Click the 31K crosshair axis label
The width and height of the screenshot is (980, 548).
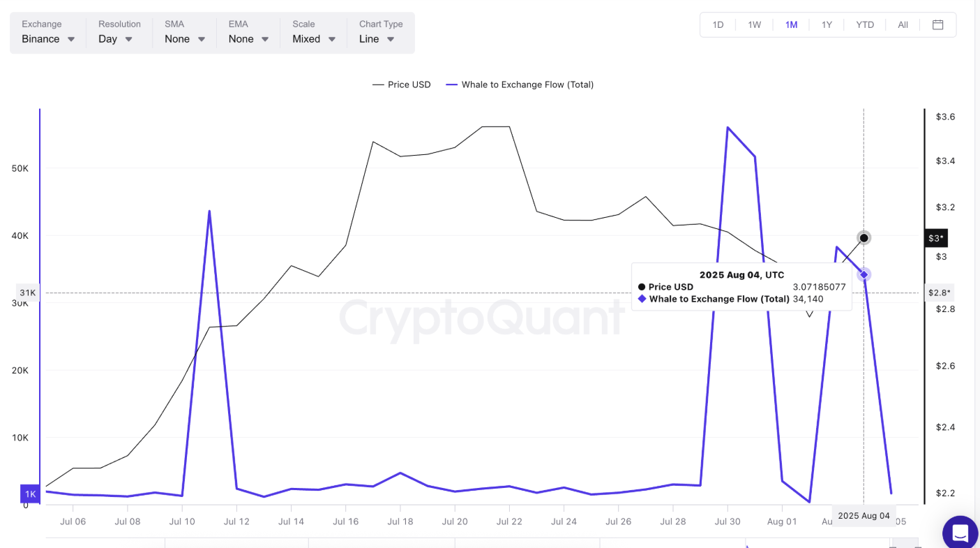(28, 293)
